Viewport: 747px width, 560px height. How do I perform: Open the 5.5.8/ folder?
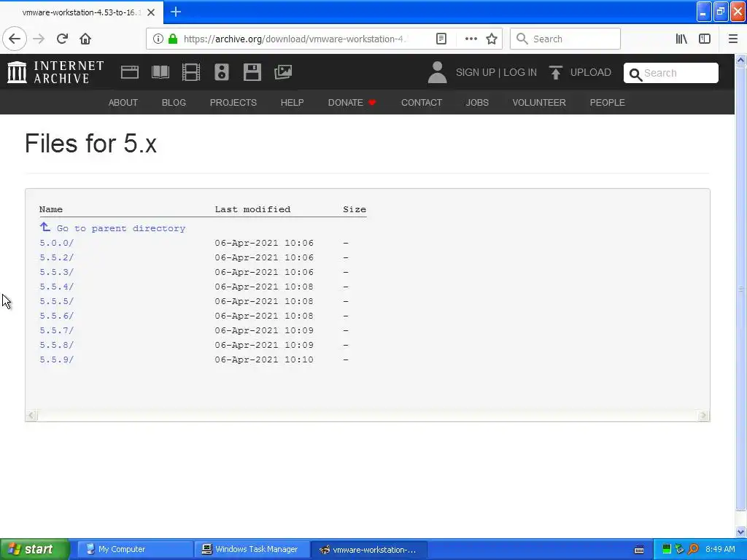pyautogui.click(x=57, y=345)
